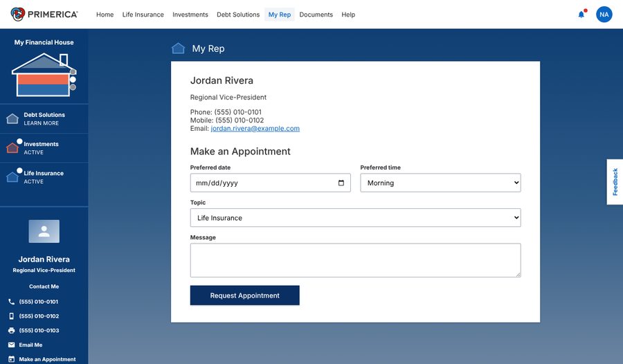Click the My Financial House illustration
This screenshot has height=364, width=623.
tap(44, 75)
